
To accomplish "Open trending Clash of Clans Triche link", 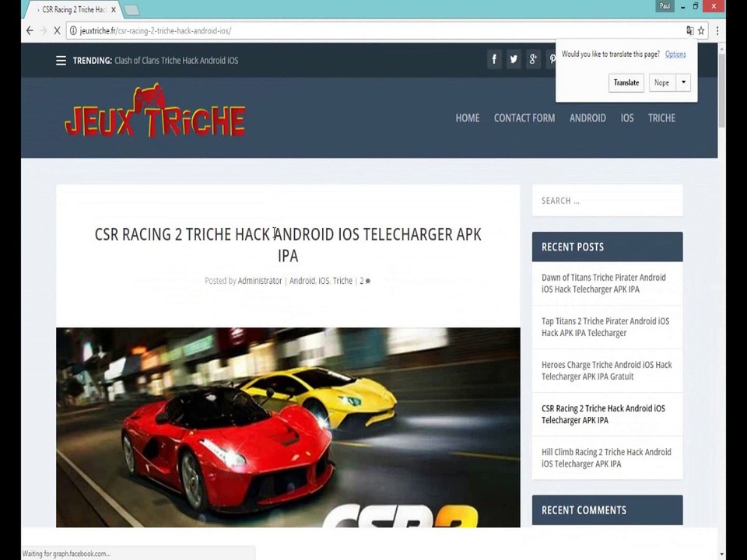I will 177,61.
